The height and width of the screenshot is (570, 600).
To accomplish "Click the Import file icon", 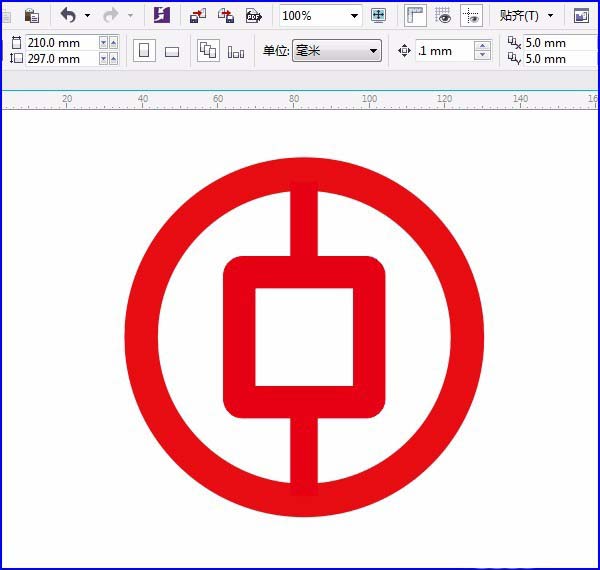I will pos(198,16).
